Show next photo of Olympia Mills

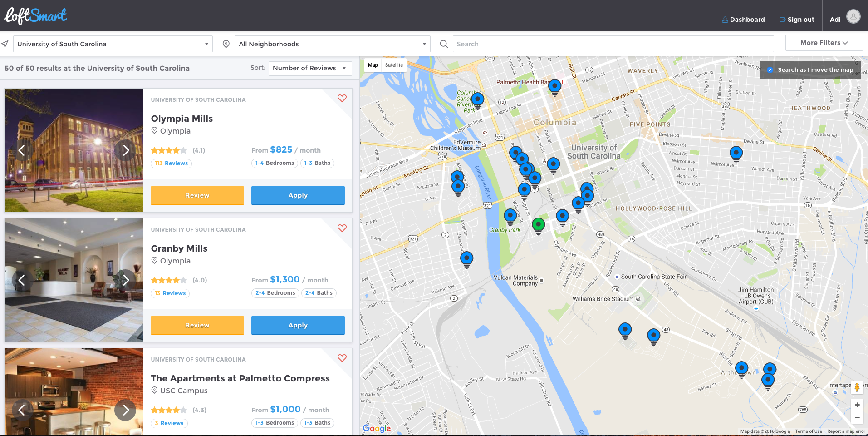coord(126,150)
